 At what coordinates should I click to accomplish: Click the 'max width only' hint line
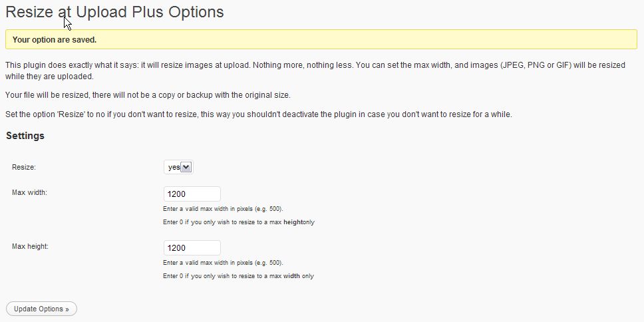point(238,276)
